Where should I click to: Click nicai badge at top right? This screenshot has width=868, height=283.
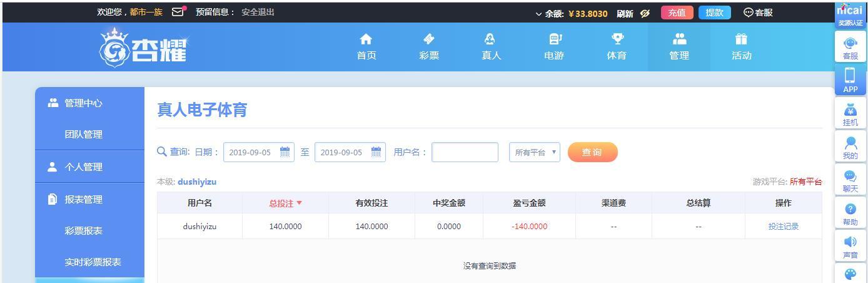(850, 15)
